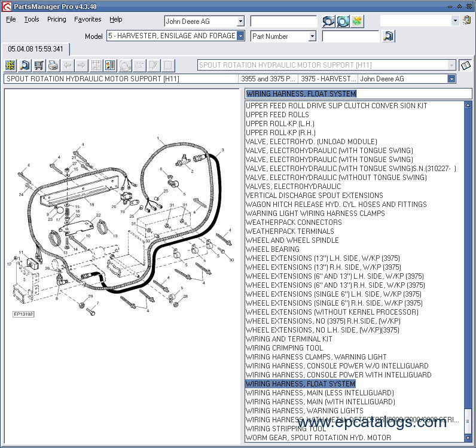Open the John Deere AG manufacturer dropdown
Screen dimensions: 476x448
[x=240, y=22]
